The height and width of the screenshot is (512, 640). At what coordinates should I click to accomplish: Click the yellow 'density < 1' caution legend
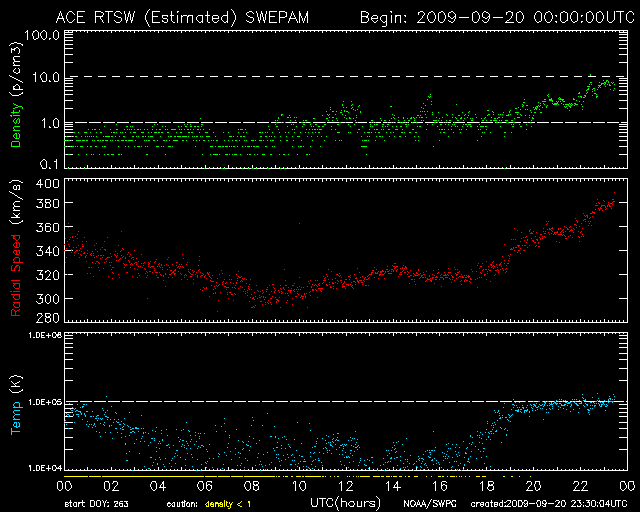click(228, 504)
